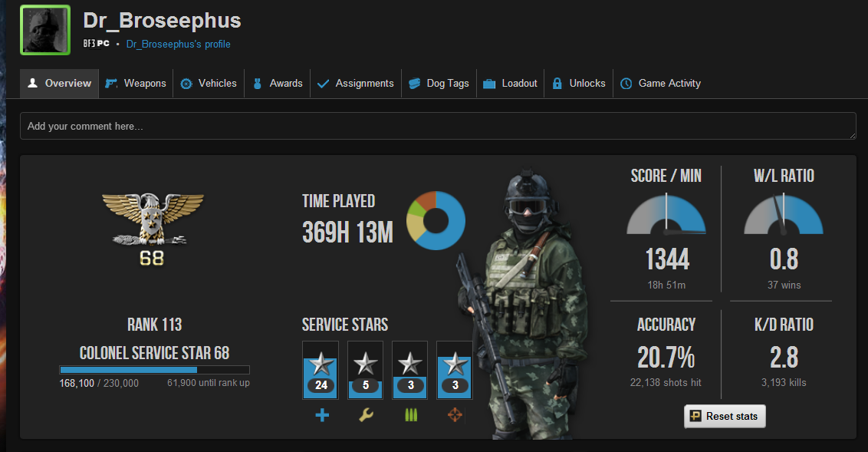Screen dimensions: 868x452
Task: Click the medal icon on Awards tab
Action: (258, 84)
